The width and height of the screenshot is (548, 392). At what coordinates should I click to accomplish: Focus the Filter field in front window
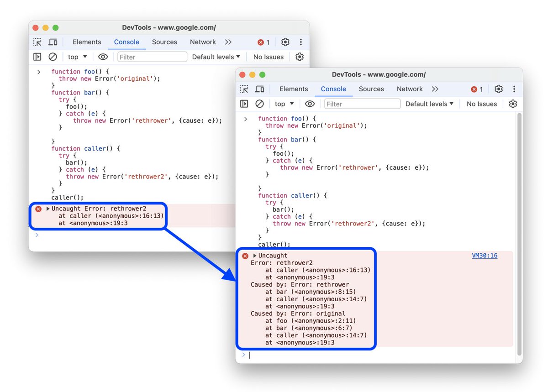(362, 104)
